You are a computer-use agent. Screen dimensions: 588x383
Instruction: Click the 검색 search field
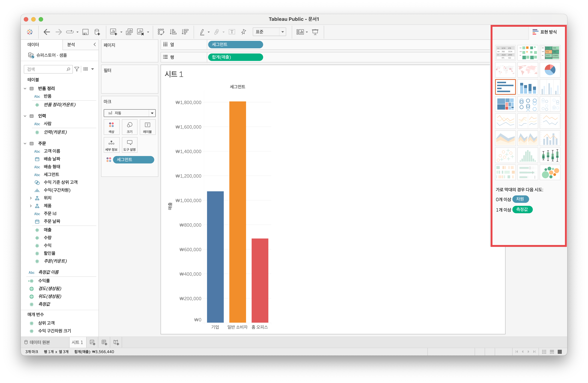46,69
